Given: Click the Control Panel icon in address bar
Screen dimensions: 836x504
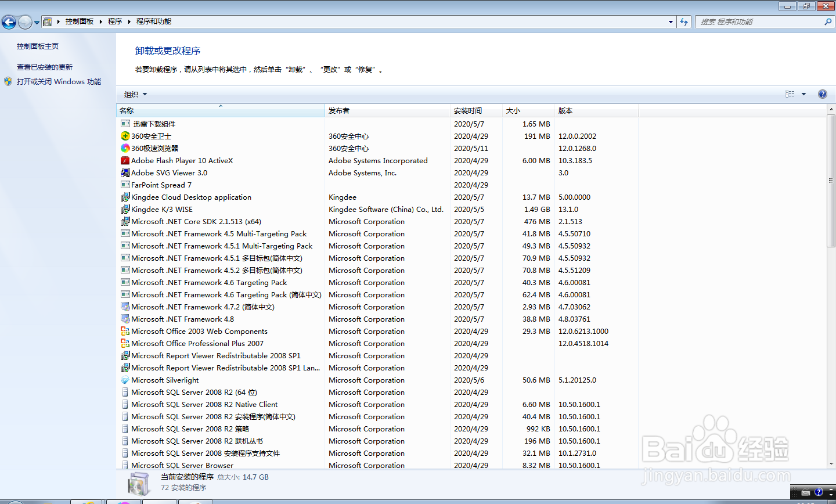Looking at the screenshot, I should tap(48, 21).
